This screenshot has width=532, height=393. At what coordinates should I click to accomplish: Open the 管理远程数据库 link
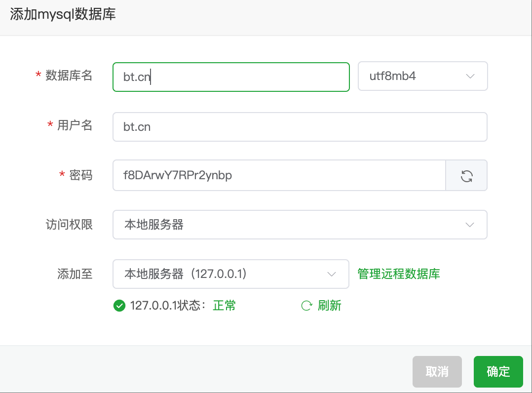coord(399,274)
